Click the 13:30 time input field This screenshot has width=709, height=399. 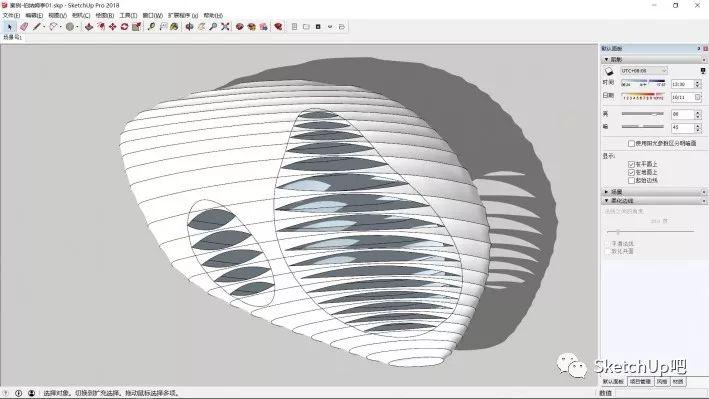click(682, 84)
